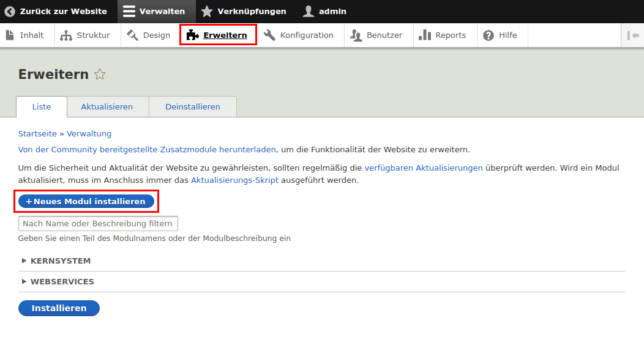Image resolution: width=644 pixels, height=337 pixels.
Task: Expand the WEBSERVICES module group
Action: click(x=62, y=282)
